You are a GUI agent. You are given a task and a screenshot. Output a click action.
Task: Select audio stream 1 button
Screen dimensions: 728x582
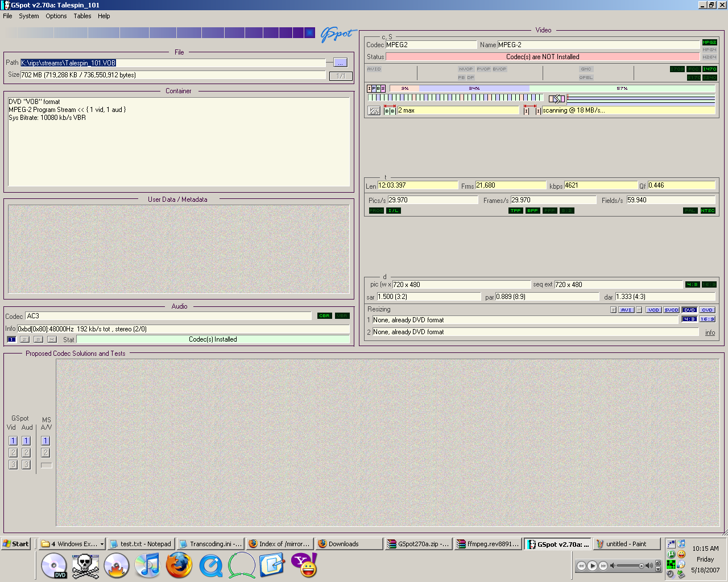pyautogui.click(x=11, y=339)
